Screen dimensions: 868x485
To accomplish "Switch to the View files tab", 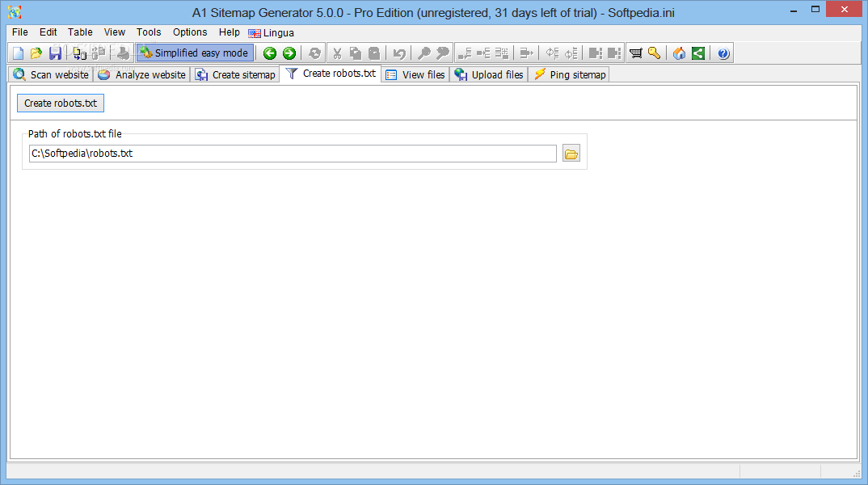I will tap(415, 74).
